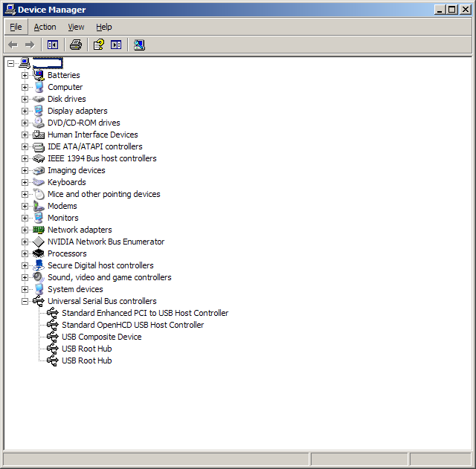Image resolution: width=476 pixels, height=469 pixels.
Task: Select the DVD/CD-ROM drives label
Action: (84, 123)
